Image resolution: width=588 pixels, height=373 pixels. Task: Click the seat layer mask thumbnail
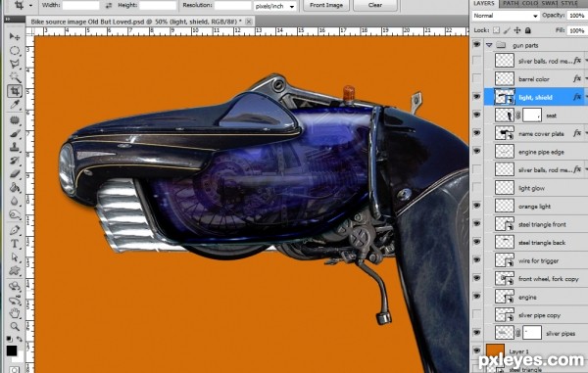pyautogui.click(x=532, y=115)
